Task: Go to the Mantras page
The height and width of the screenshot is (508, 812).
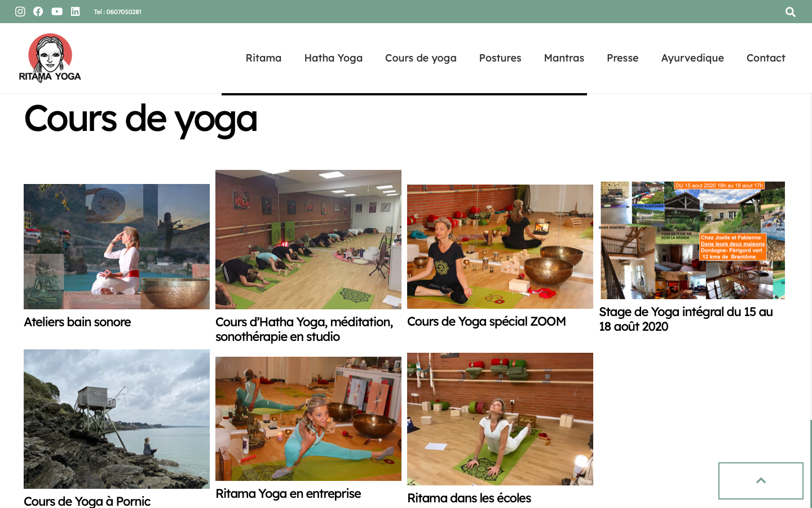Action: point(564,58)
